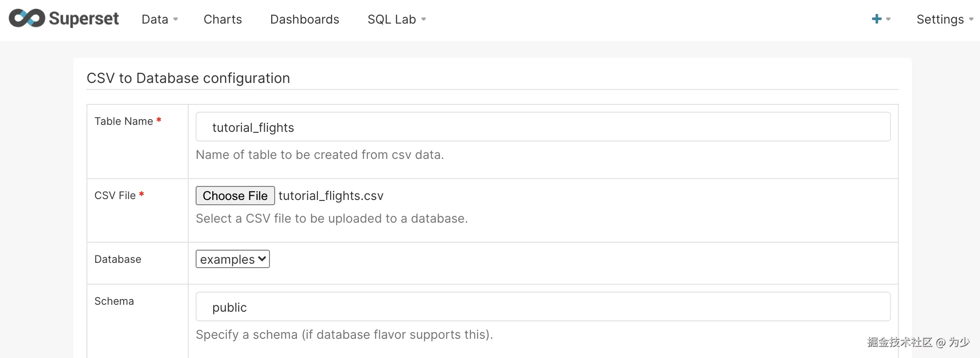980x358 pixels.
Task: Expand the caret beside the plus icon
Action: tap(888, 19)
